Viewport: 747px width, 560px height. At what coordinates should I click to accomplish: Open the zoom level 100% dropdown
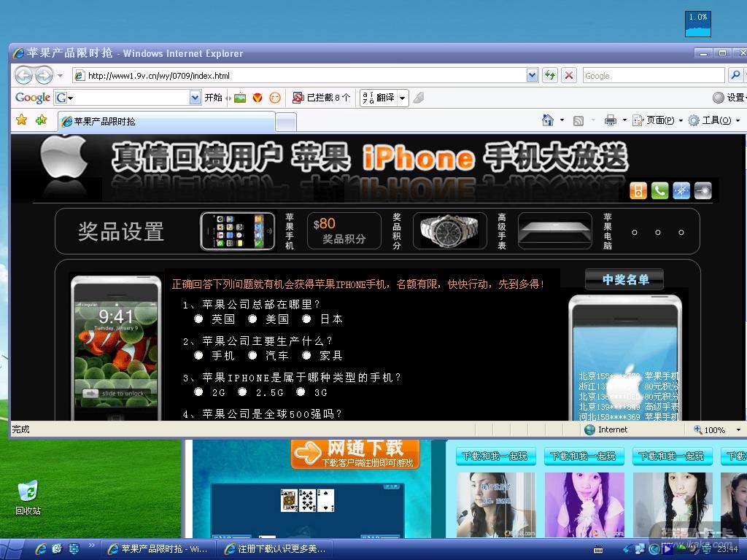(x=738, y=430)
